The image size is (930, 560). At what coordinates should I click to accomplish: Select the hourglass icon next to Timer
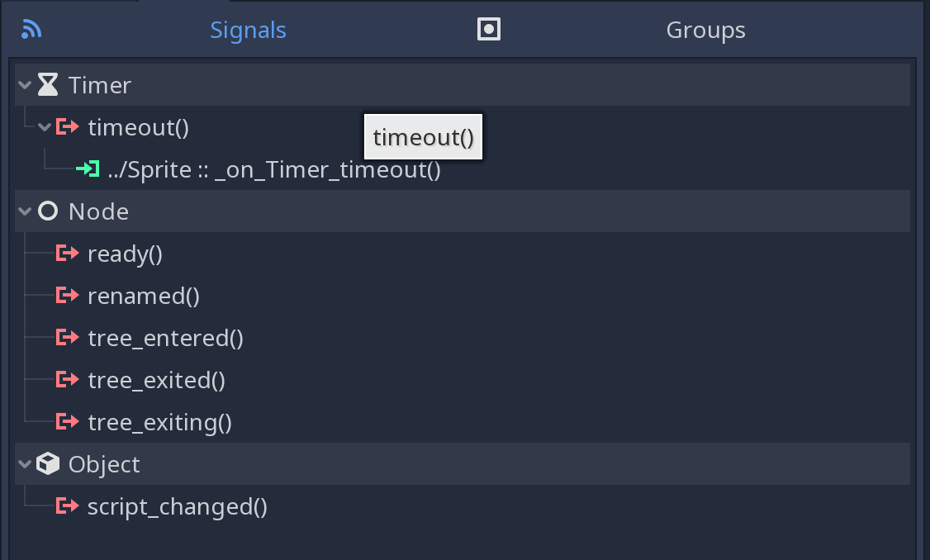(48, 83)
